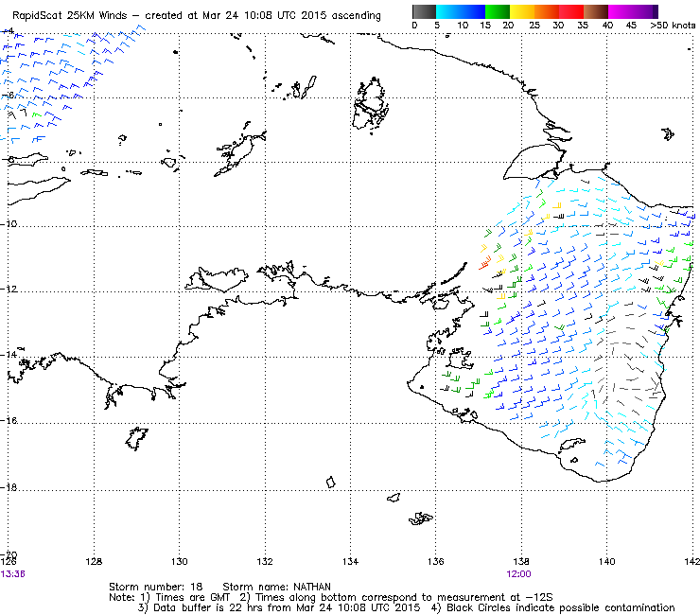Click the '140' longitude axis label
The image size is (700, 615).
606,561
